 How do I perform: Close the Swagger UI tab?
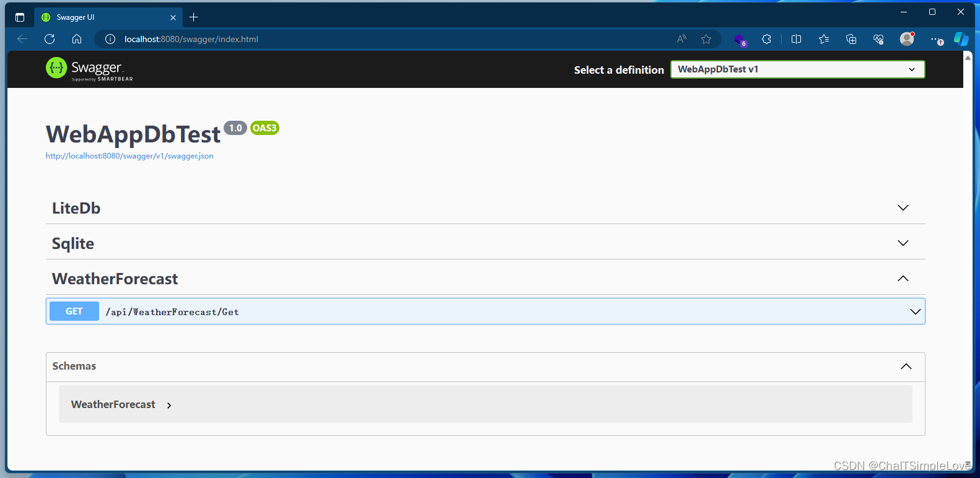173,17
